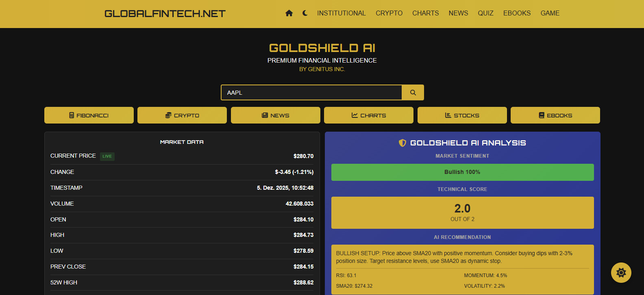Click the high value $284.73
Image resolution: width=644 pixels, height=295 pixels.
[303, 235]
